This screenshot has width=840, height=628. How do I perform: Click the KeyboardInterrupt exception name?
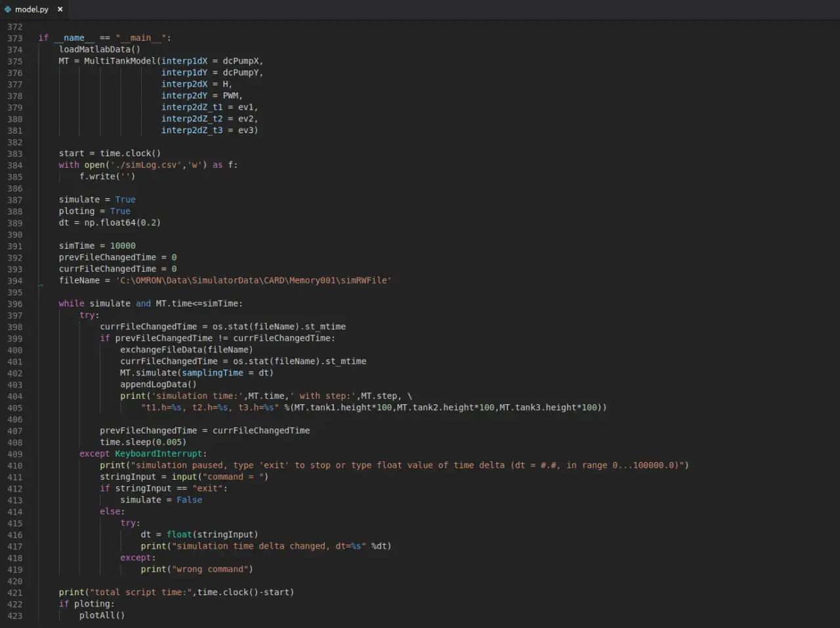[159, 453]
